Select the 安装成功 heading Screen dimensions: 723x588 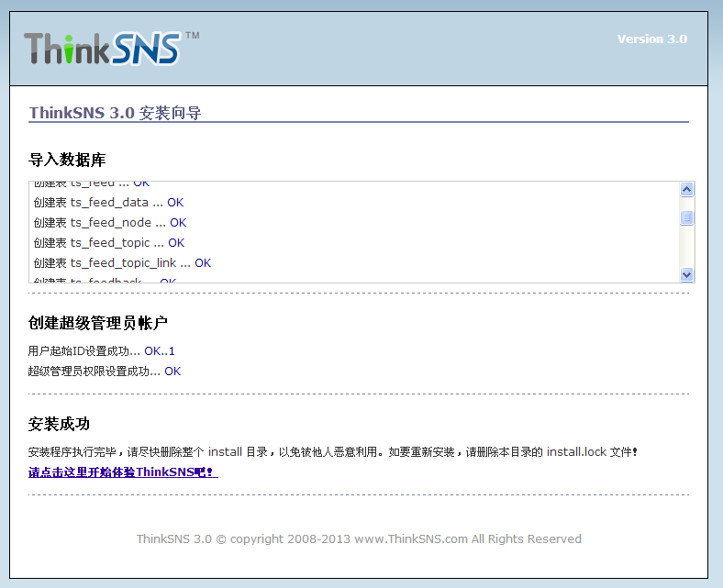[x=59, y=424]
